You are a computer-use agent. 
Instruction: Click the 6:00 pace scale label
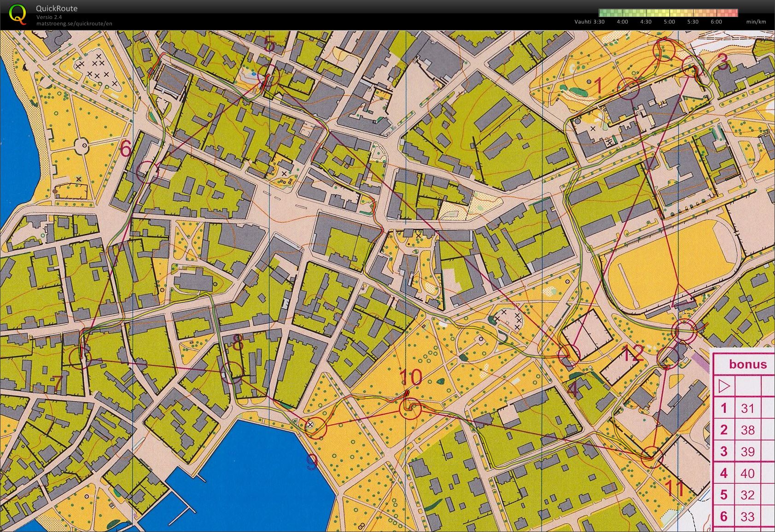716,22
